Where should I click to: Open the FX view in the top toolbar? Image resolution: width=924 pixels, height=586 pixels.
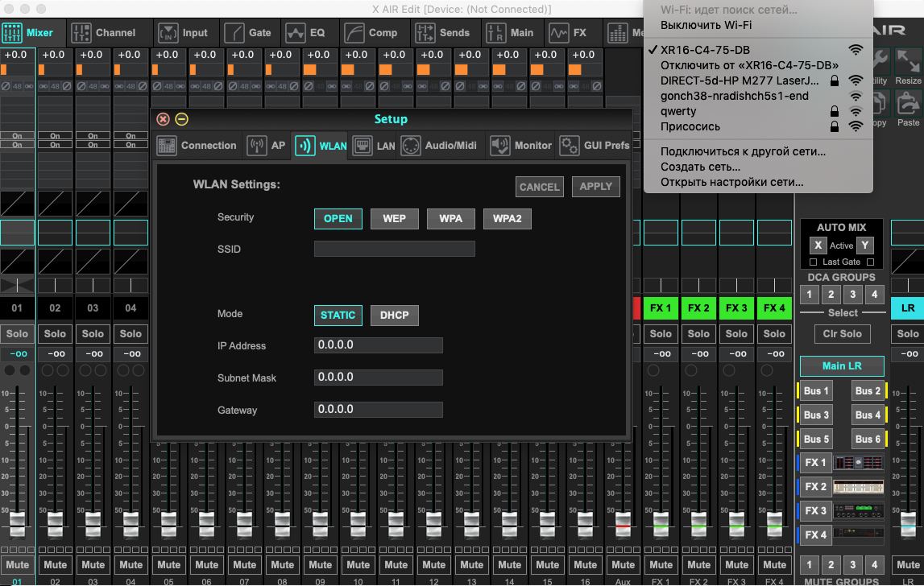coord(568,33)
